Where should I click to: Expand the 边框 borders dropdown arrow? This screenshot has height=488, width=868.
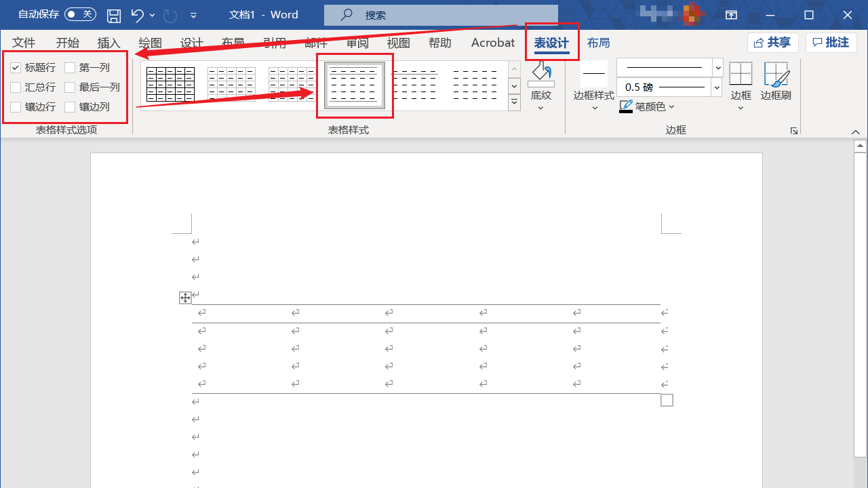point(741,108)
